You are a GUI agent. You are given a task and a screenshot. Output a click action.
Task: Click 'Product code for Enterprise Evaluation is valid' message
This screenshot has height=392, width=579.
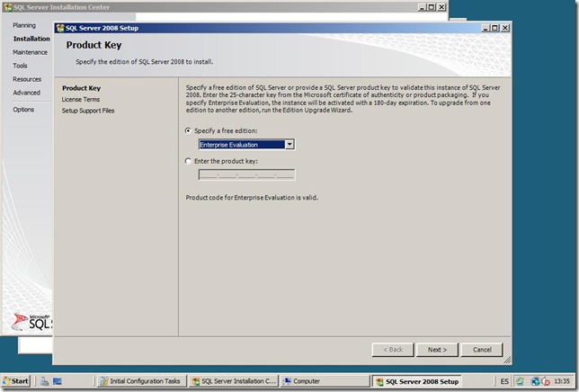coord(252,198)
